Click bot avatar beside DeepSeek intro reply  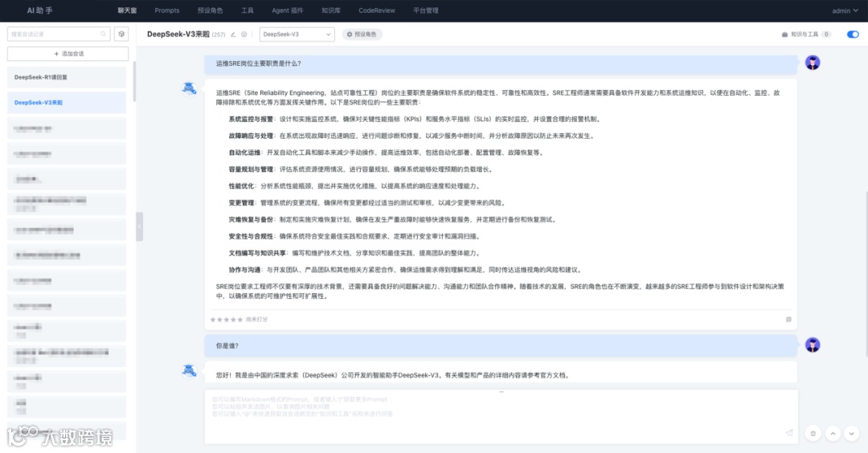[x=190, y=370]
